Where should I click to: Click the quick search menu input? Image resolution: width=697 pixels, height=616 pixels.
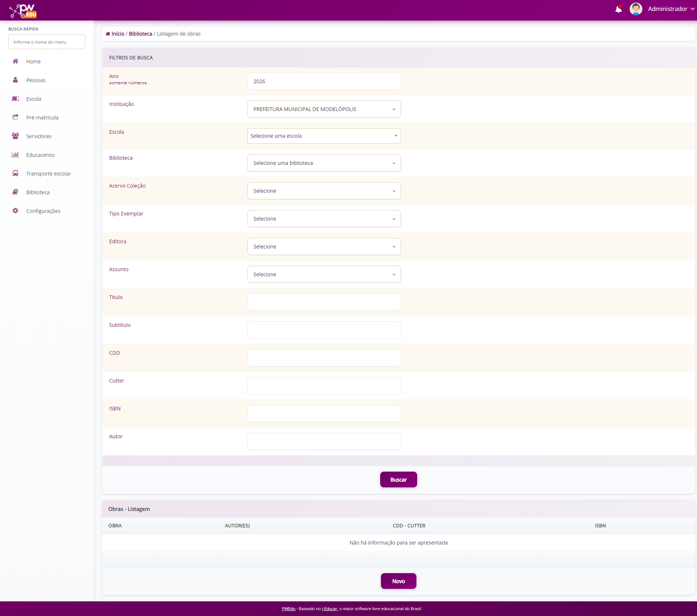[47, 42]
